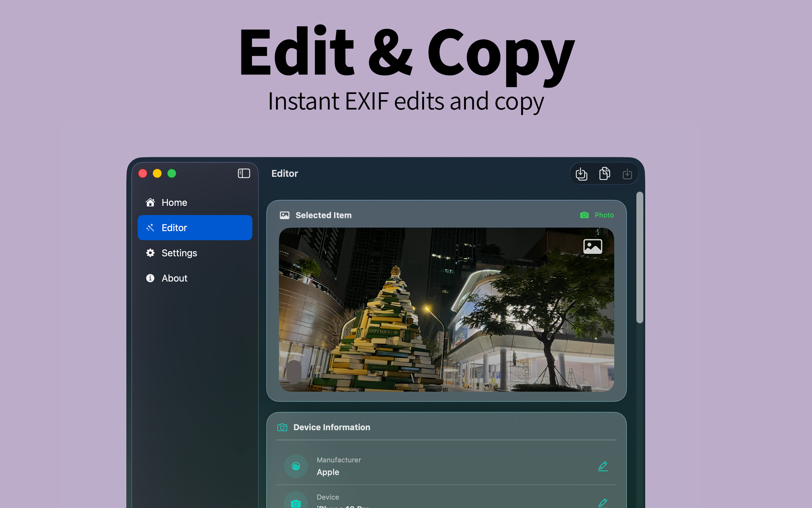Toggle the sidebar visibility icon

[x=244, y=173]
